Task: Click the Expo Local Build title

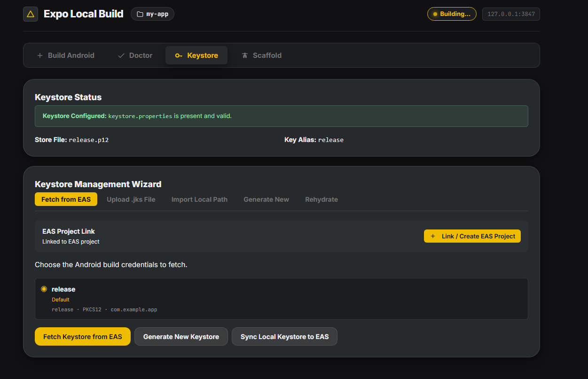Action: click(84, 14)
